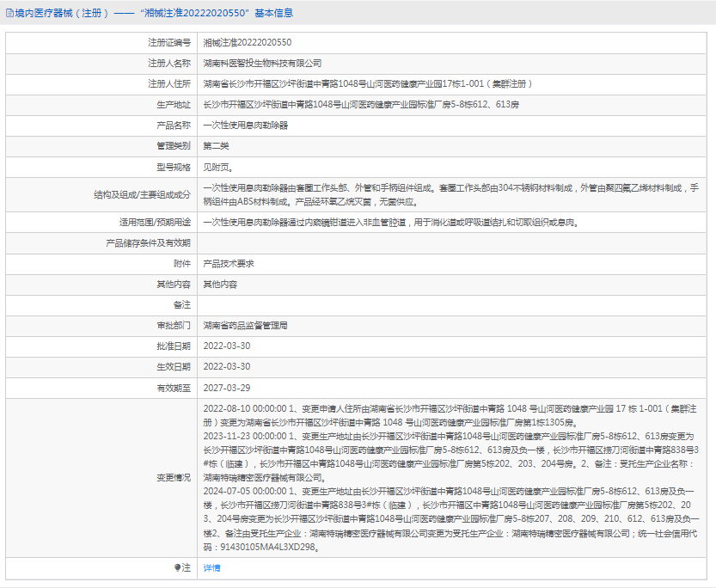
Task: Click expiry date 2027-03-29
Action: [227, 388]
